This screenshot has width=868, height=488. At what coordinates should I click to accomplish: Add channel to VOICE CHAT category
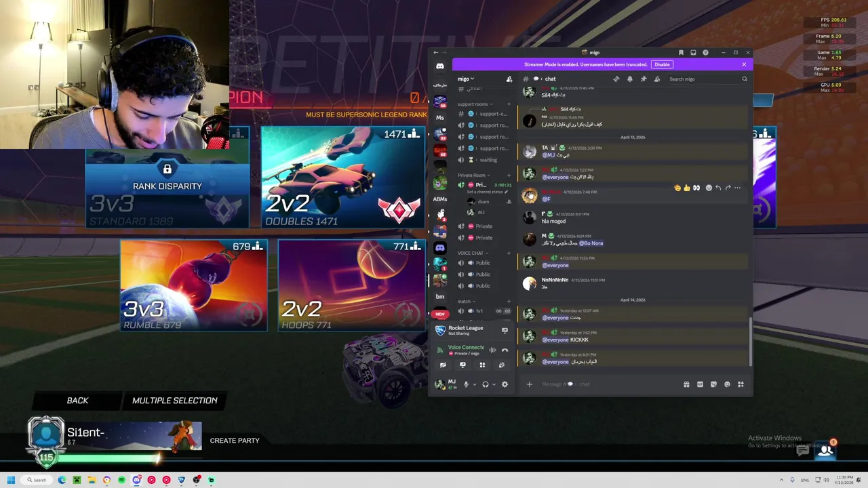click(509, 253)
